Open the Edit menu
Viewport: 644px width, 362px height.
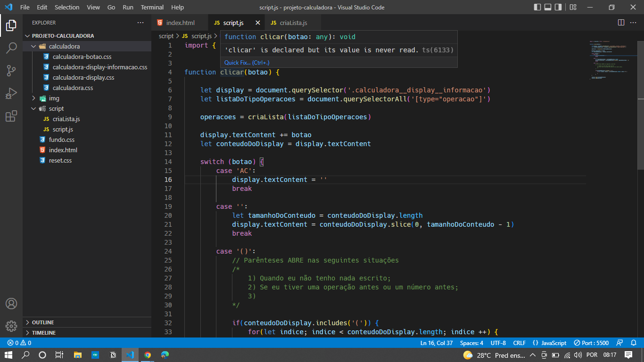point(42,7)
